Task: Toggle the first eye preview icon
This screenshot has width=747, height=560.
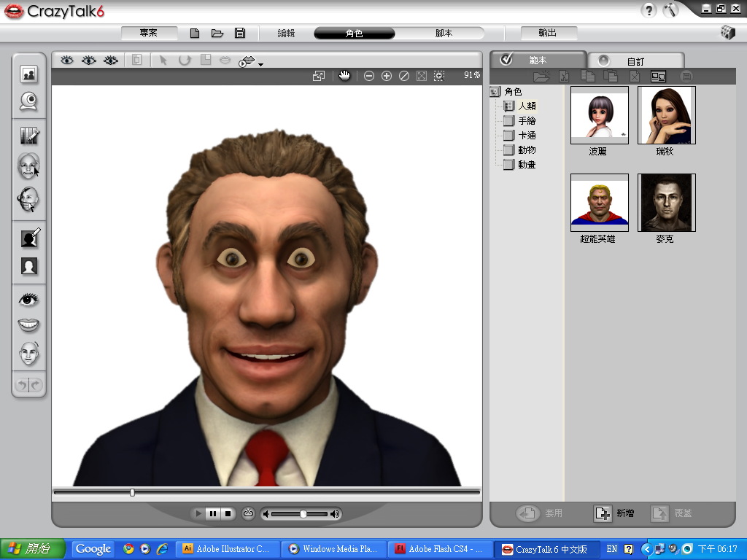Action: pos(67,61)
